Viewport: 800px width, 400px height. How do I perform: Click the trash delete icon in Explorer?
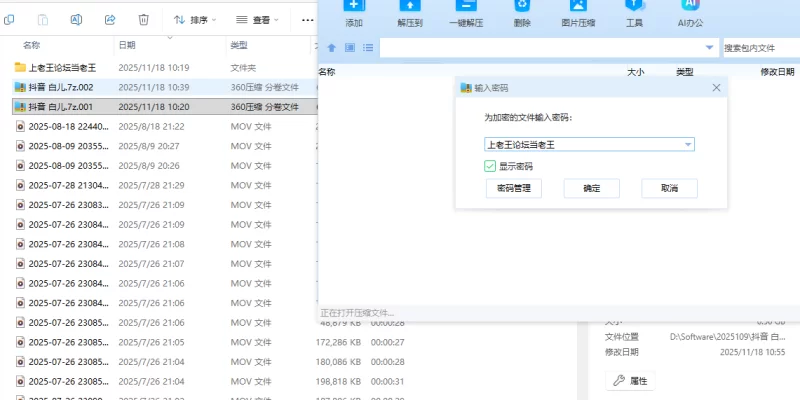(143, 19)
